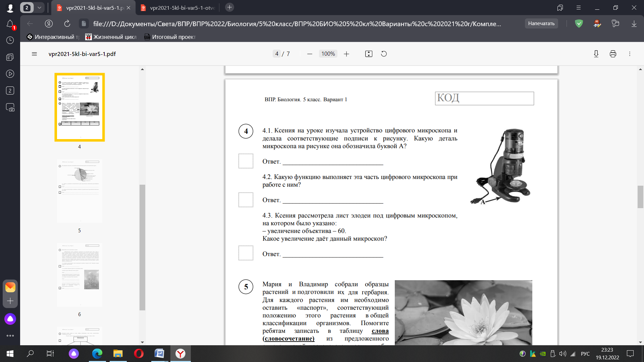Open collections icon in left sidebar
Viewport: 644px width, 362px height.
point(10,57)
